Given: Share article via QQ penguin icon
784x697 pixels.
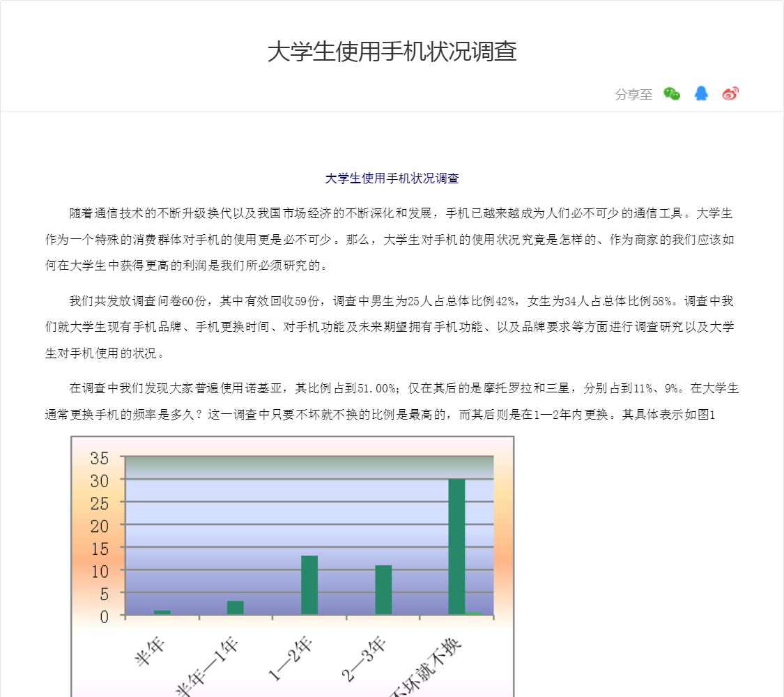Looking at the screenshot, I should (x=701, y=93).
